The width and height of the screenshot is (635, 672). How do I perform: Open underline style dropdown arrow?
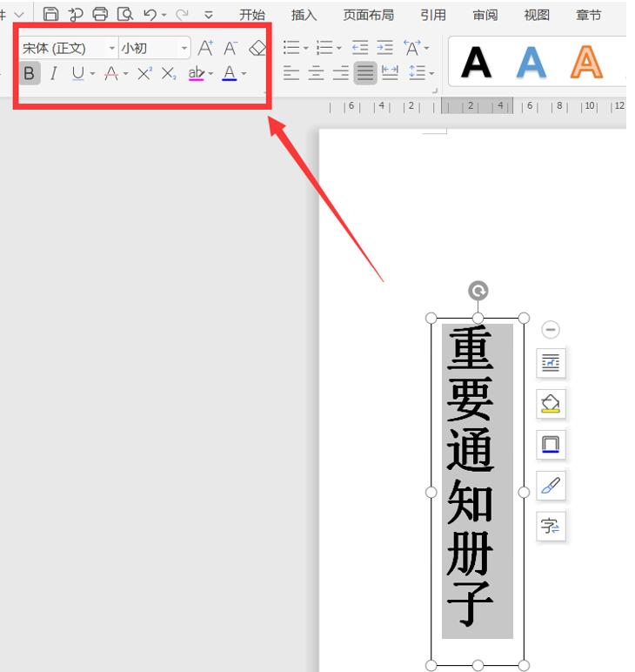92,74
